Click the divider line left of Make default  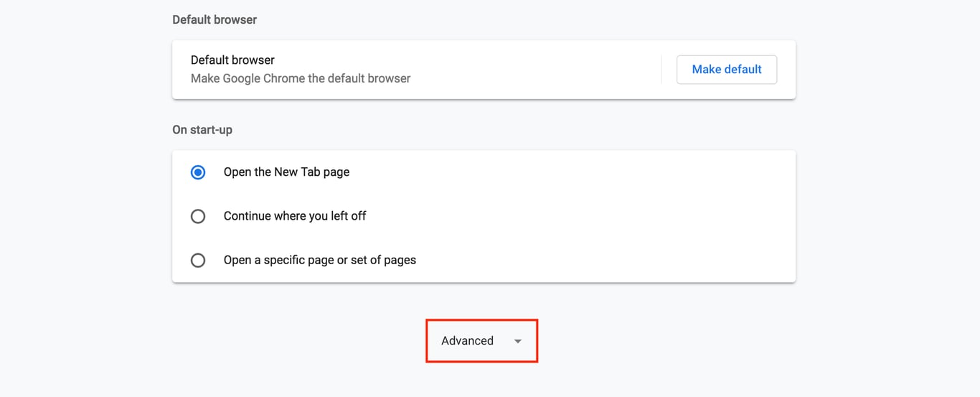pyautogui.click(x=661, y=70)
